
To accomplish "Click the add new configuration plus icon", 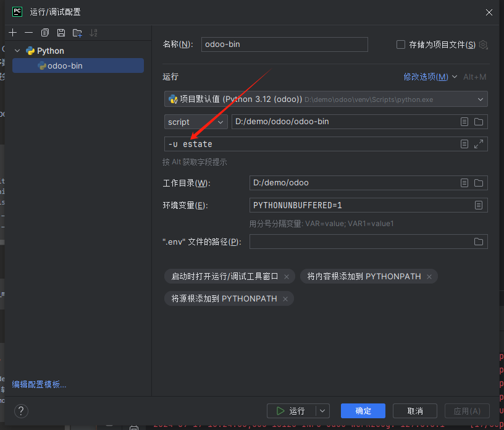I will (13, 33).
